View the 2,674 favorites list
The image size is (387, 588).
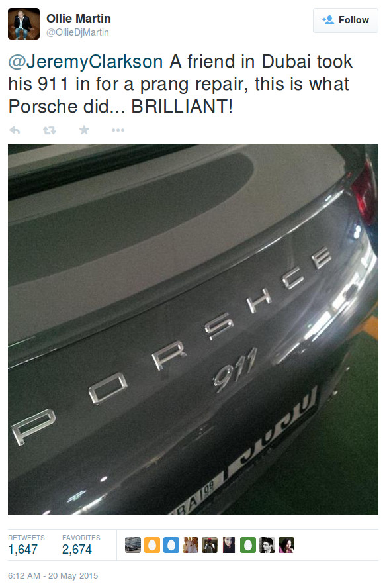click(77, 550)
